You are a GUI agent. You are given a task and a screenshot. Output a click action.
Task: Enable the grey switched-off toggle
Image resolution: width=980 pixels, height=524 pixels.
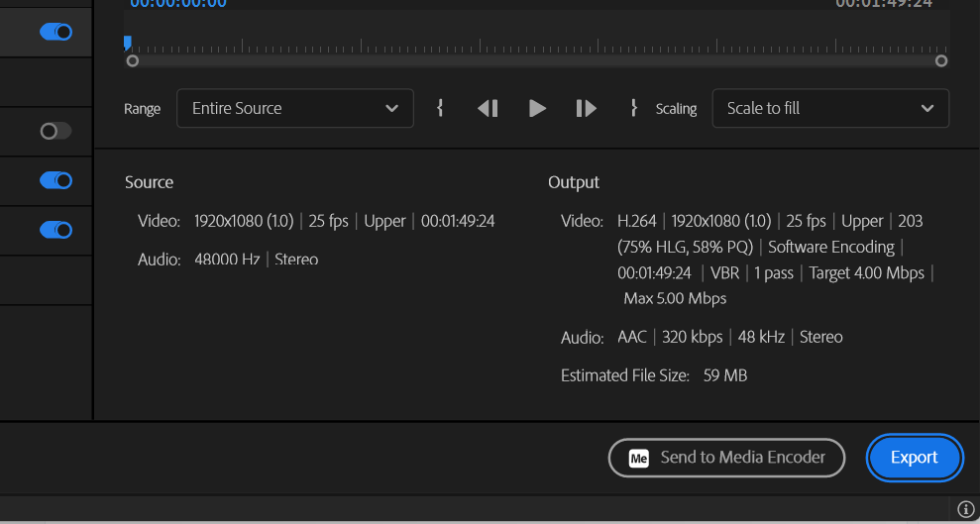pos(55,131)
